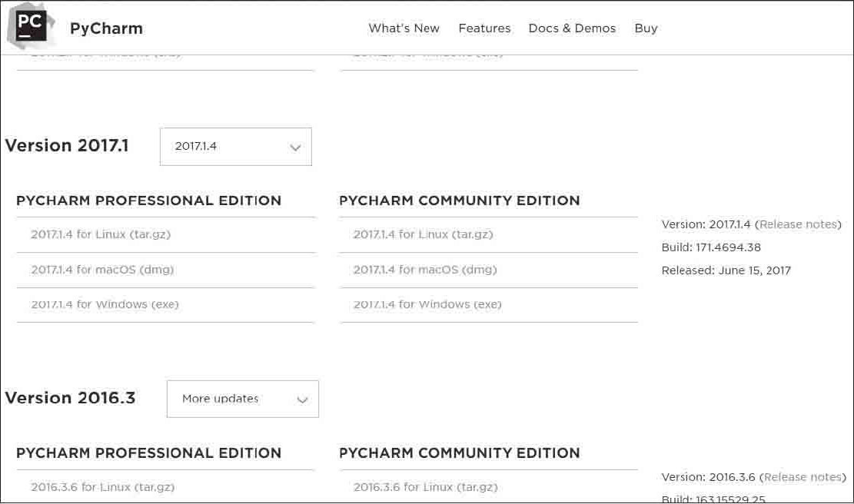The height and width of the screenshot is (504, 854).
Task: Open Release notes for version 2016.3.6
Action: (x=803, y=477)
